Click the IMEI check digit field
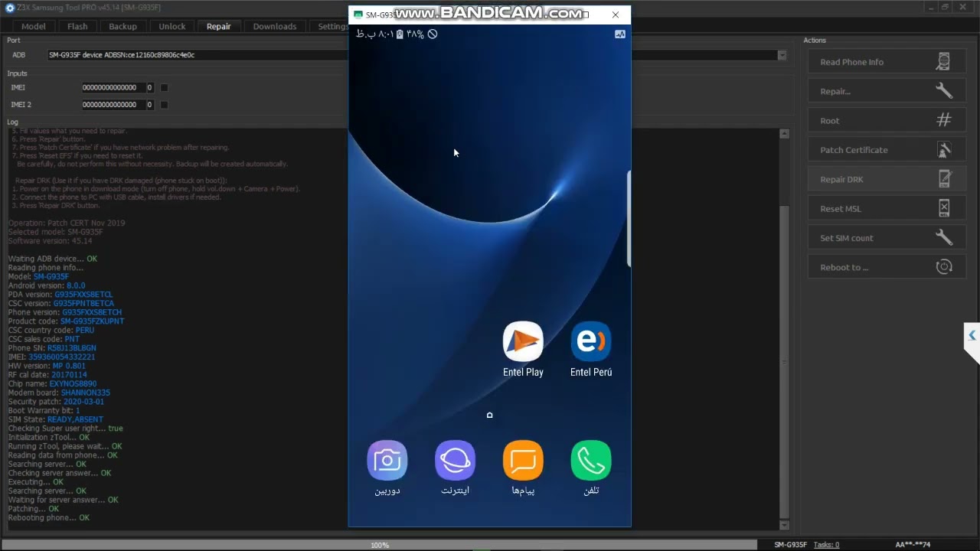The image size is (980, 551). click(149, 87)
